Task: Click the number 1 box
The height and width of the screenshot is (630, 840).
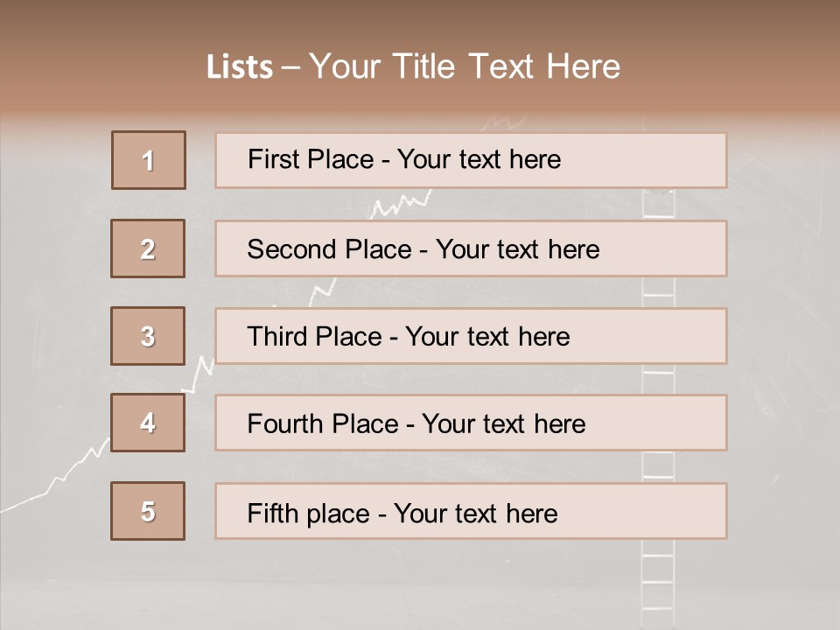Action: (x=149, y=160)
